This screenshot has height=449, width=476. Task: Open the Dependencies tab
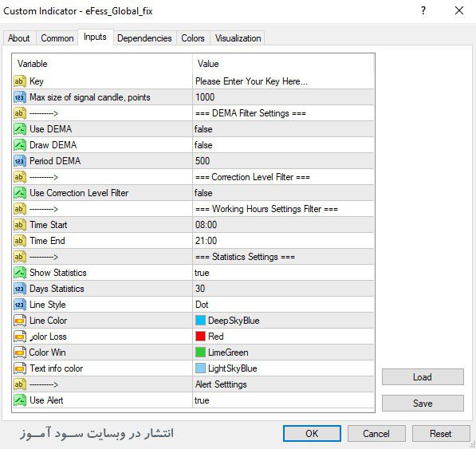click(144, 38)
